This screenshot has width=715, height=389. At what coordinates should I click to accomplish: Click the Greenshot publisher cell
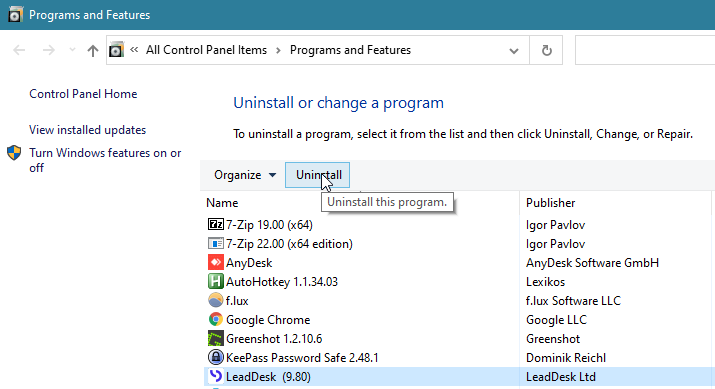click(x=553, y=339)
